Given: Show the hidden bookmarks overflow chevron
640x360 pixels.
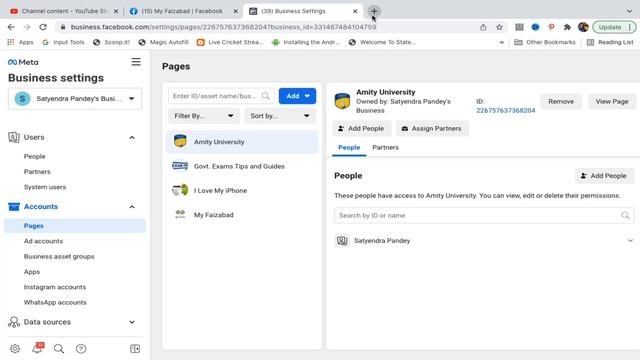Looking at the screenshot, I should (501, 42).
